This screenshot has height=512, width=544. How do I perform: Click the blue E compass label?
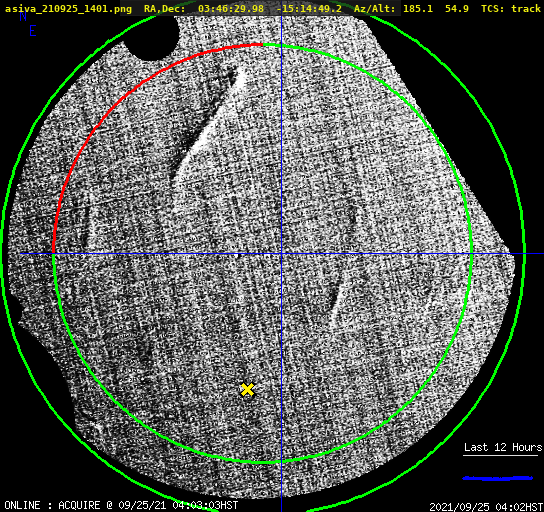(x=33, y=31)
